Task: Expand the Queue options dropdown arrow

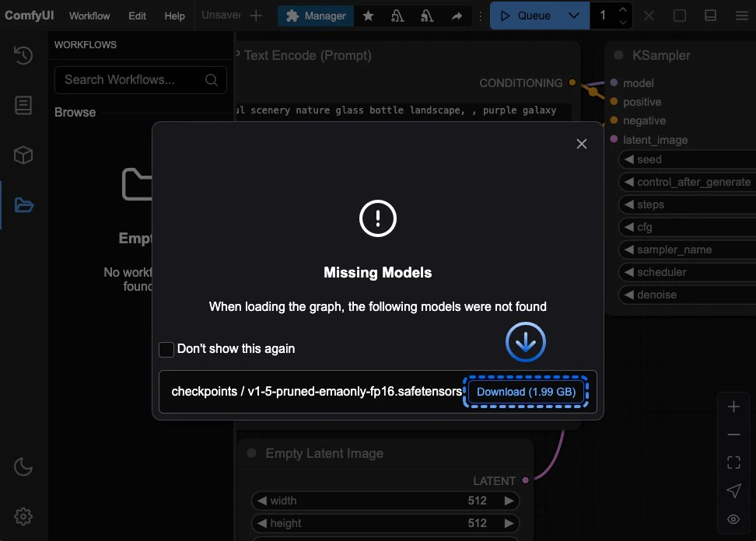Action: (x=574, y=16)
